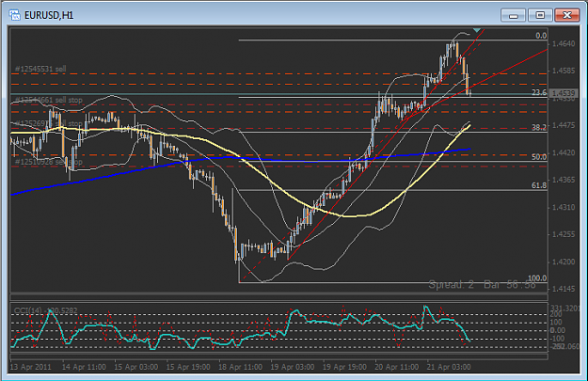Click the CCI 200 level value

click(556, 314)
